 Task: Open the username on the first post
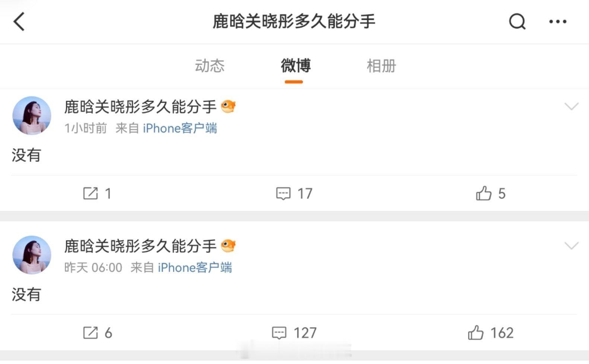(x=140, y=107)
